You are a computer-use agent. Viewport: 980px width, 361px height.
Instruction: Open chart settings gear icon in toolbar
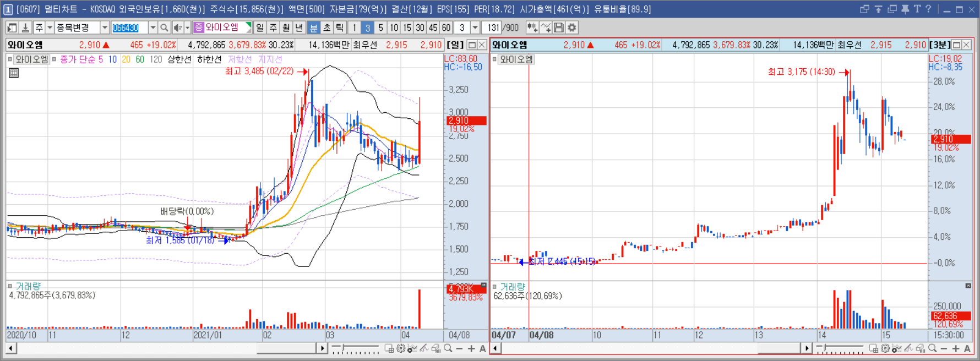(x=572, y=28)
